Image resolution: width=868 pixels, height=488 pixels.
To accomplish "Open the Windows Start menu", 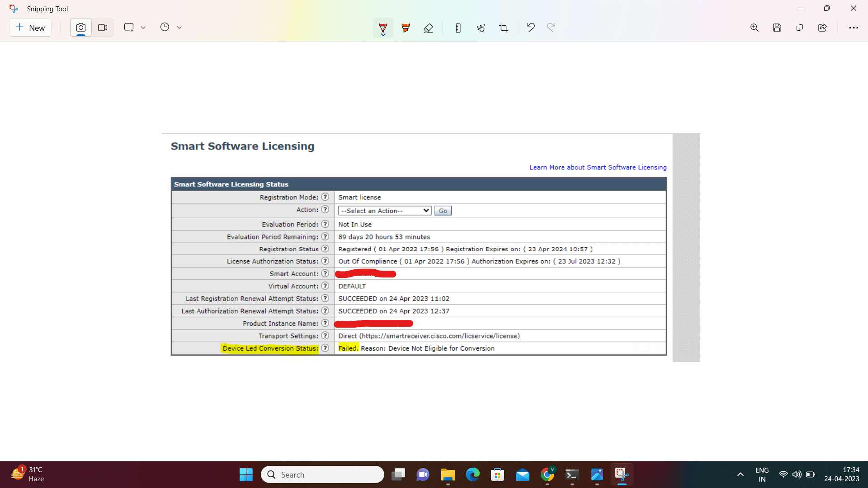I will click(x=245, y=474).
